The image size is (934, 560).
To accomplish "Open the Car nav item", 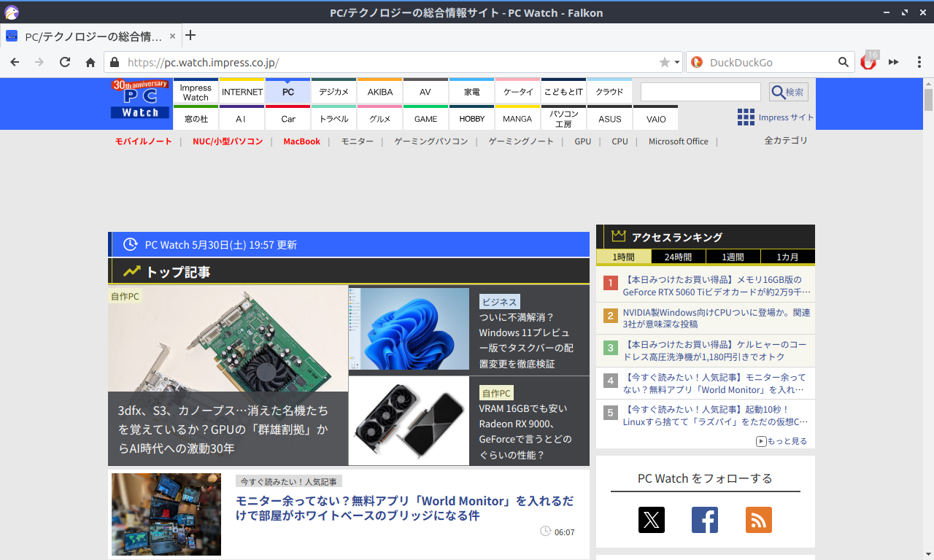I will (x=288, y=118).
